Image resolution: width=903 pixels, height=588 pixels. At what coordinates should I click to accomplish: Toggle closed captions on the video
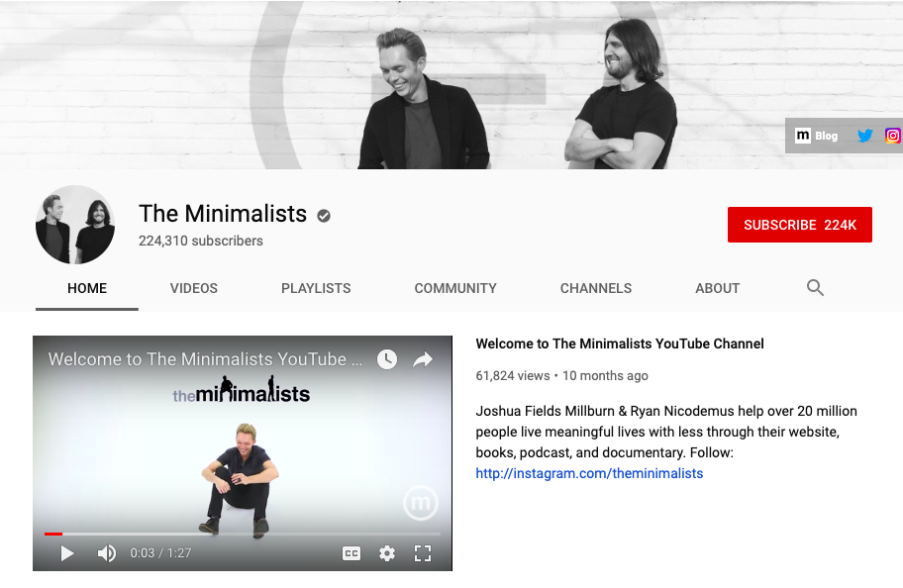point(351,553)
